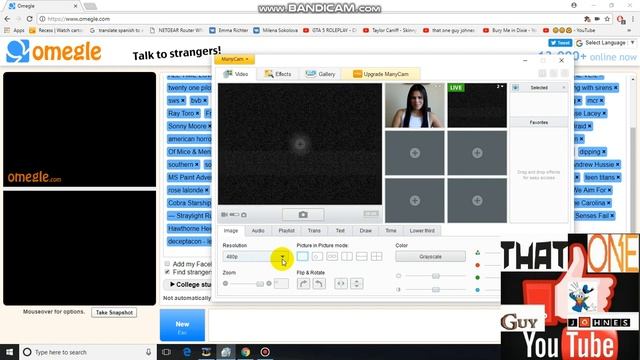Screen dimensions: 640x360
Task: Open the Trans tab
Action: click(x=314, y=231)
